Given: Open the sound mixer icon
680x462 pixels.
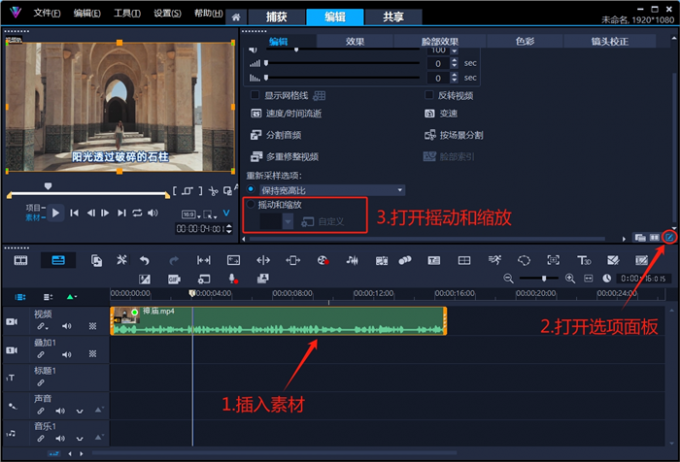Looking at the screenshot, I should point(352,260).
